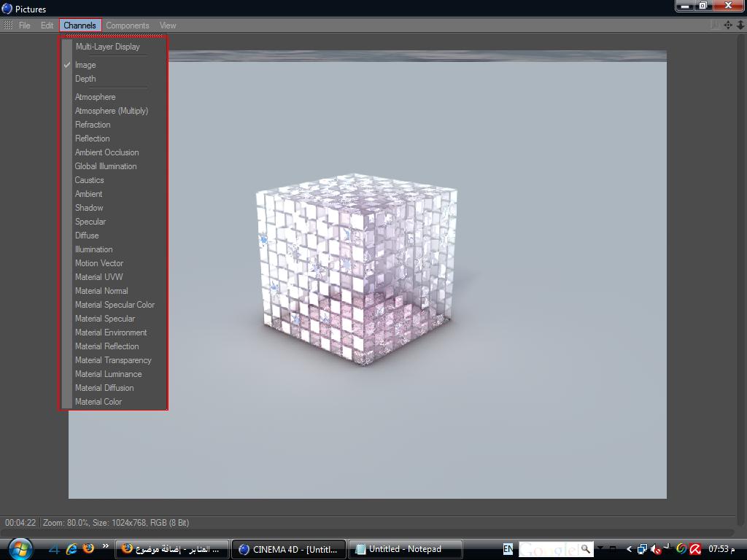Choose the Depth channel
747x560 pixels.
tap(115, 79)
